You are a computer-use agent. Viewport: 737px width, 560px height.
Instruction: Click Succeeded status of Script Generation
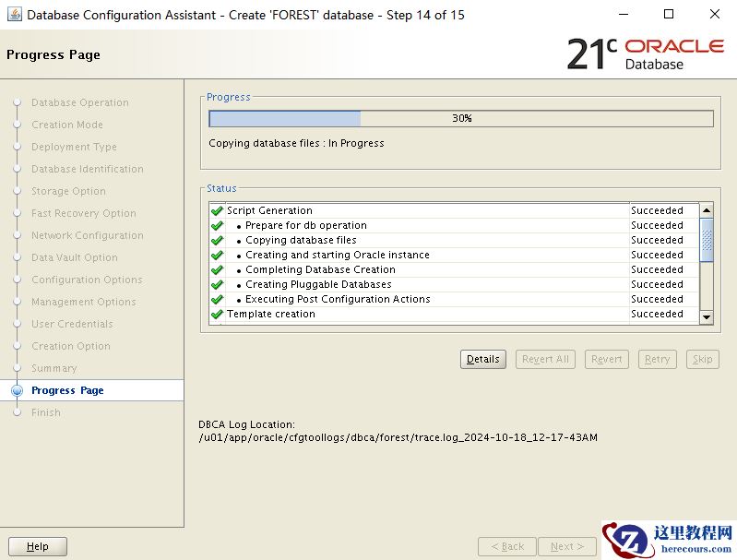[657, 210]
